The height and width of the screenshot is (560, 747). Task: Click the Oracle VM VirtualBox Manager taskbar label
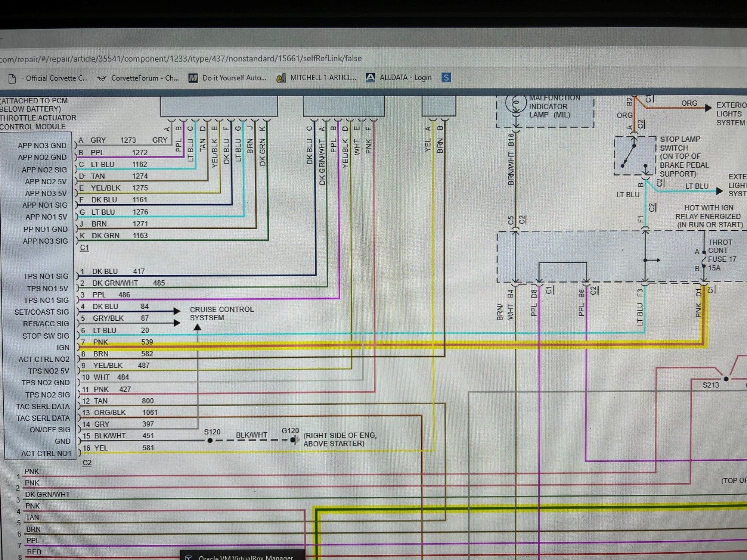coord(245,557)
